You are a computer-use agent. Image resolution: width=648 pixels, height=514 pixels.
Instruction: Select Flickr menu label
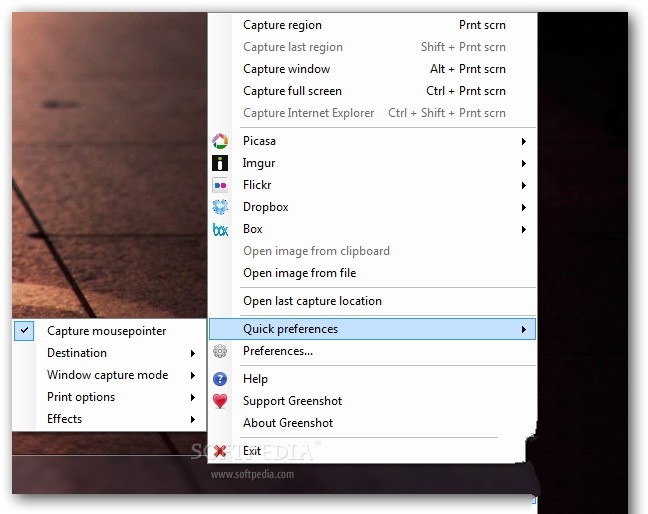click(x=257, y=185)
